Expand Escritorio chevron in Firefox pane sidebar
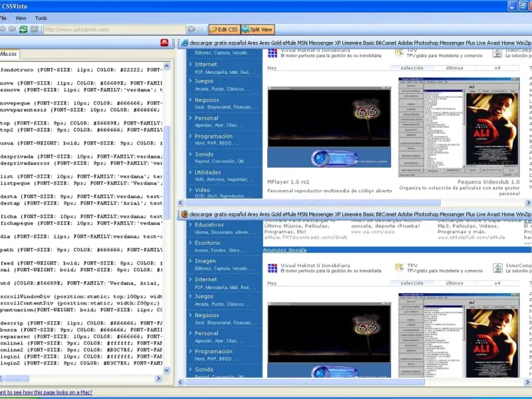The height and width of the screenshot is (399, 532). 190,242
